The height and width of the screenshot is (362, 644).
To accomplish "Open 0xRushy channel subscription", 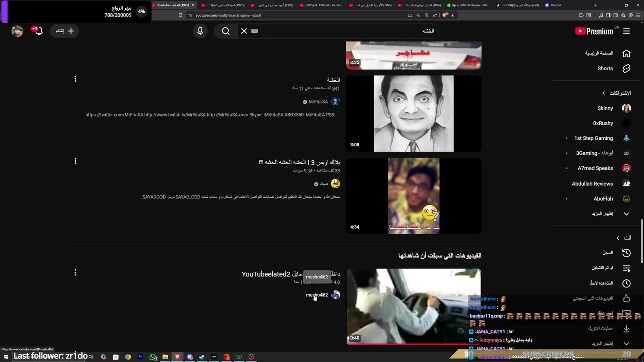I will (x=611, y=123).
